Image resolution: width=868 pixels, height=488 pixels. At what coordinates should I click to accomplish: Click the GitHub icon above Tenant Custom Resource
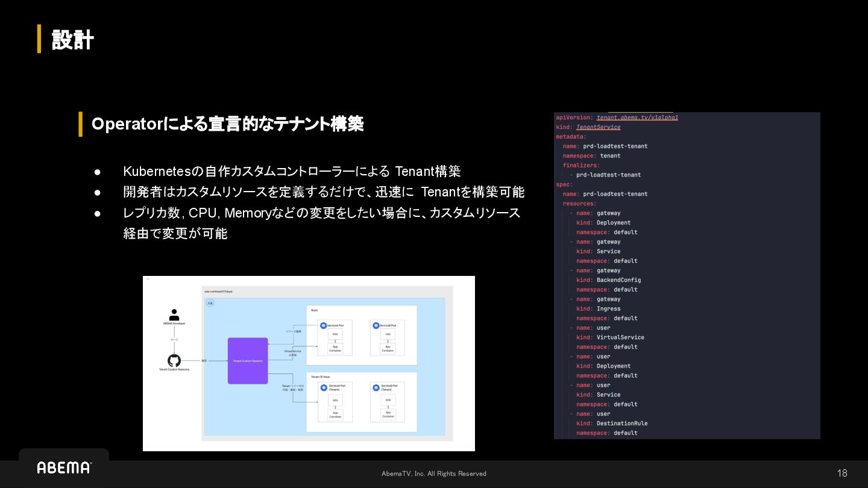pyautogui.click(x=174, y=360)
